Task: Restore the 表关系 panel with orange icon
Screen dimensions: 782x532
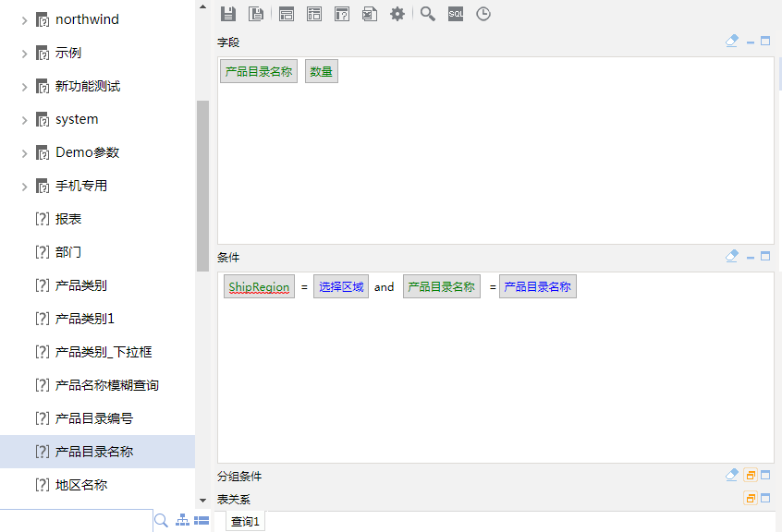Action: click(750, 498)
